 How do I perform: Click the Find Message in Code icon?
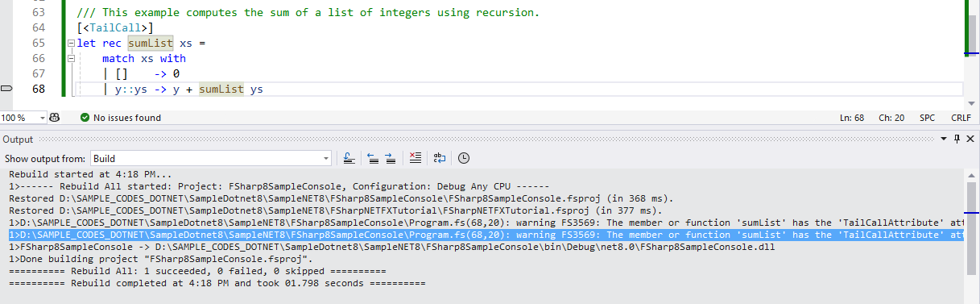click(350, 158)
